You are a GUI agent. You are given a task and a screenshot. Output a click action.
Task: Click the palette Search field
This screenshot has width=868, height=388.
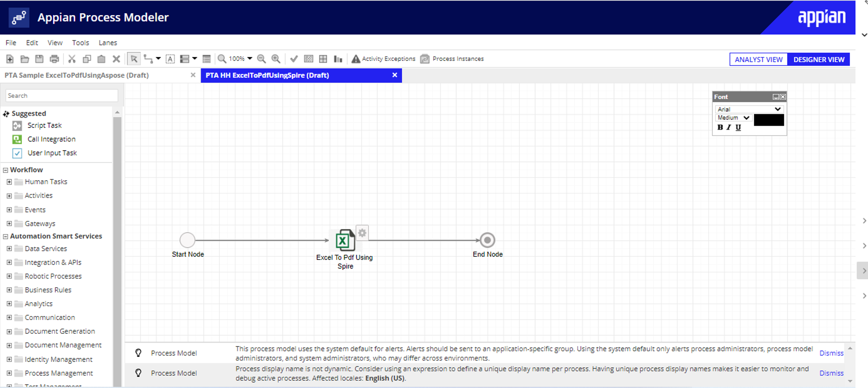[62, 96]
